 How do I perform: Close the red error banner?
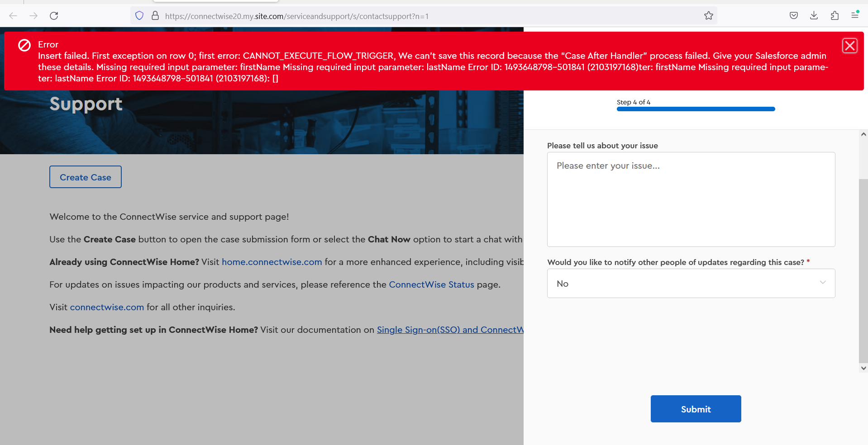[x=850, y=46]
